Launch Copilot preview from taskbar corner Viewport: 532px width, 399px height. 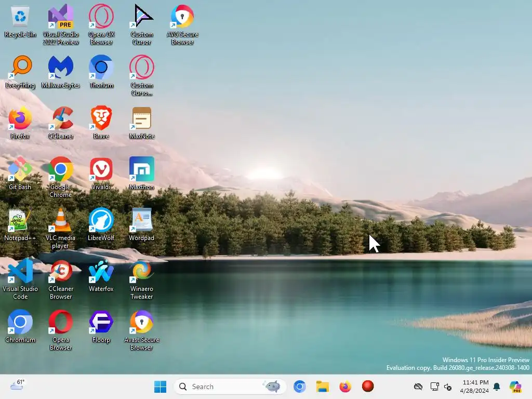click(x=515, y=387)
